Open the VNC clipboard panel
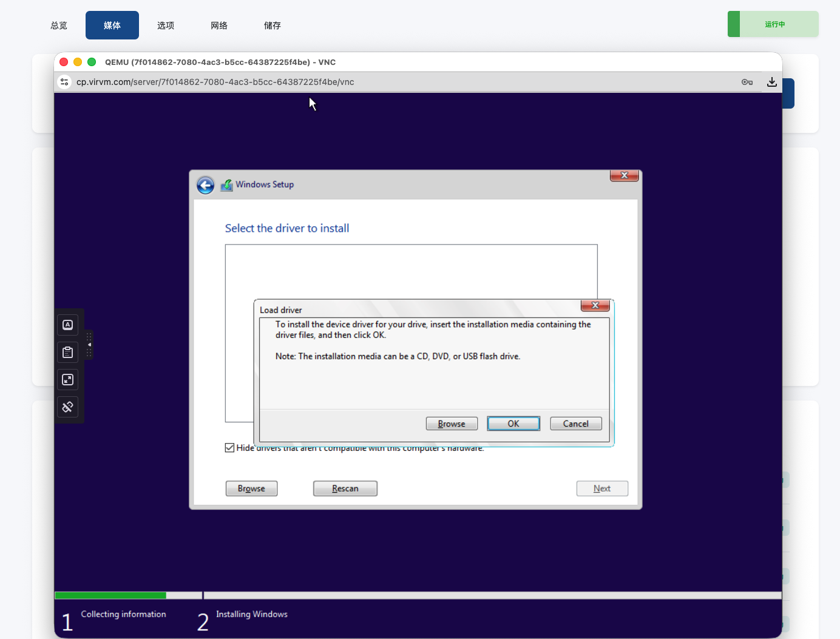840x639 pixels. (68, 353)
